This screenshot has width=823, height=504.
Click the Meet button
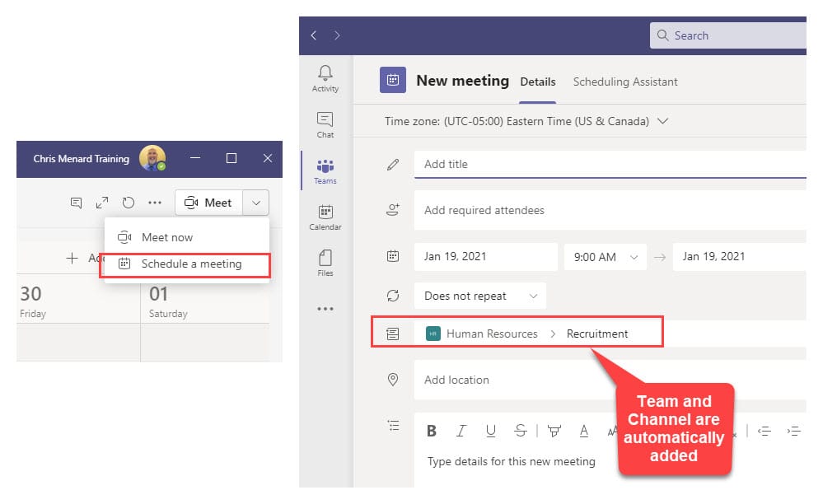tap(209, 203)
